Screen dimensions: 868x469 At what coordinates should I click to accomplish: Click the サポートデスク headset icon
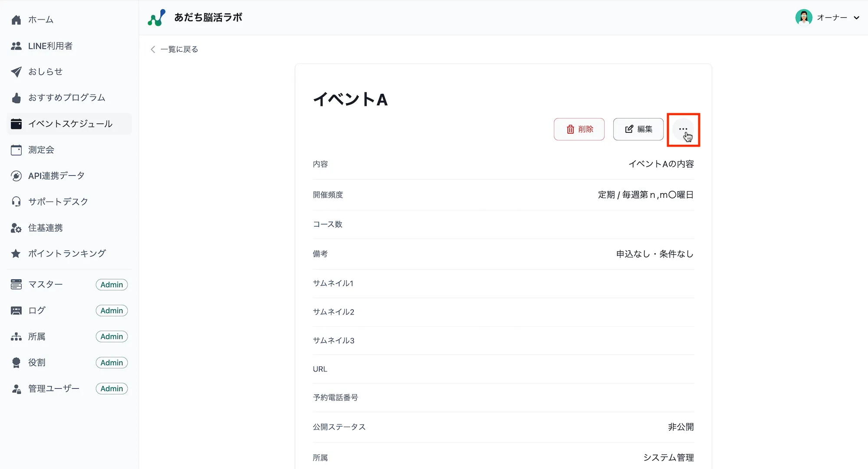tap(16, 201)
